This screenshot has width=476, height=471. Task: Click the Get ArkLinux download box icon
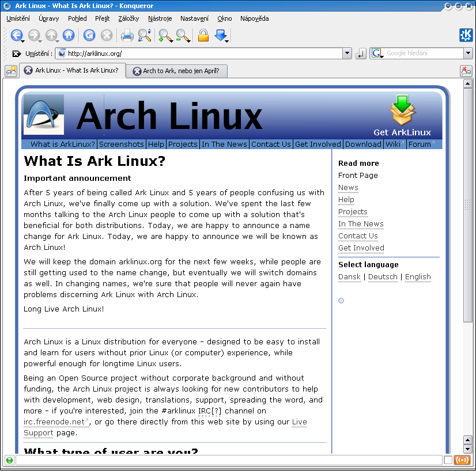(x=402, y=110)
